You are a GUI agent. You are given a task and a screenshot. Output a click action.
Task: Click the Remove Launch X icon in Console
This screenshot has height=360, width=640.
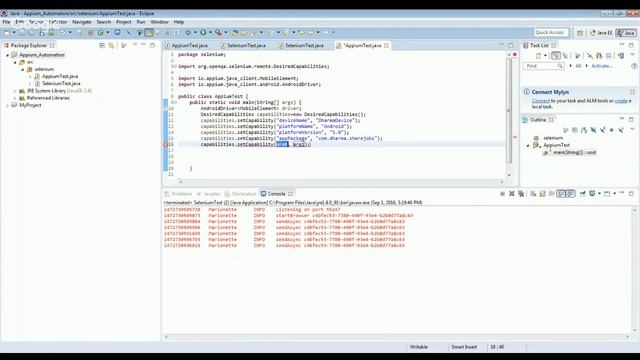511,193
